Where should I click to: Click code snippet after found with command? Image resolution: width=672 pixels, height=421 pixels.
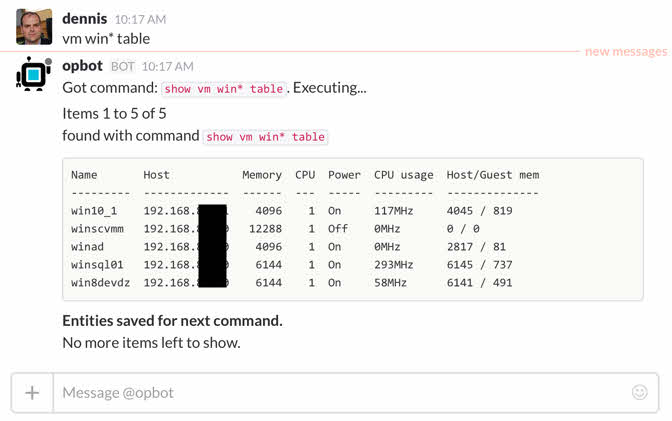[x=266, y=137]
